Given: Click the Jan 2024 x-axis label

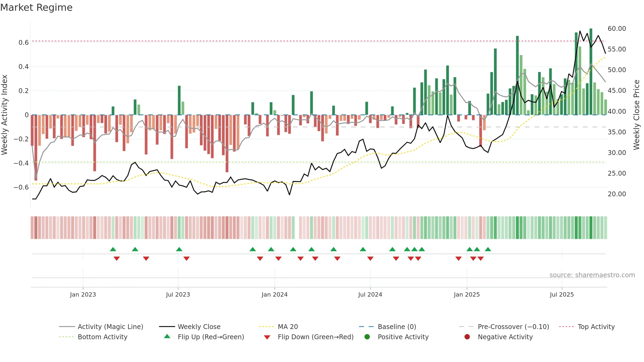Looking at the screenshot, I should point(275,294).
